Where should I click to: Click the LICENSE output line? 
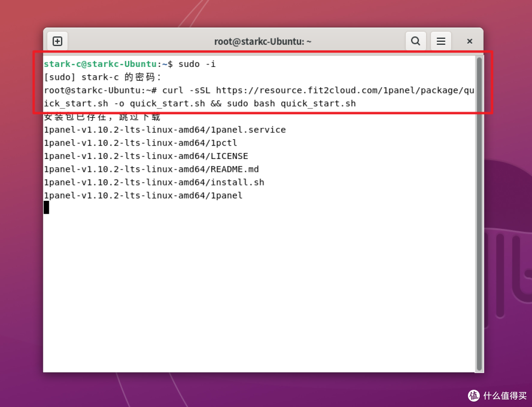pos(146,156)
